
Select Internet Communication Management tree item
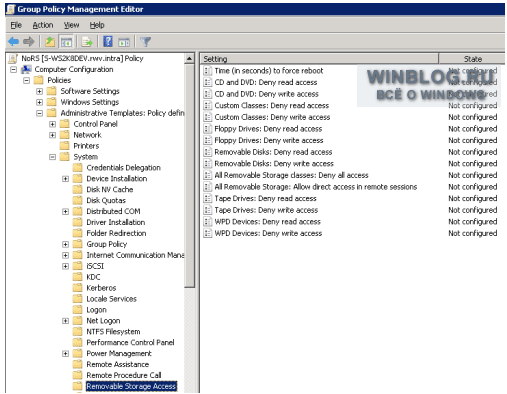(x=135, y=255)
